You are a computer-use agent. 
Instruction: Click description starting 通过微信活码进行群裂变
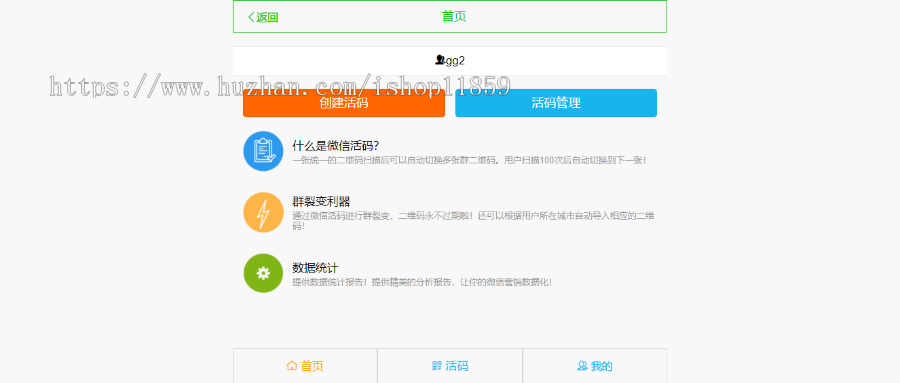474,220
